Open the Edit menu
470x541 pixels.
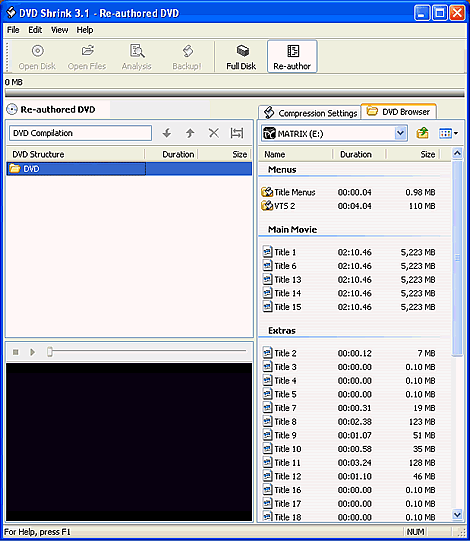[x=35, y=30]
